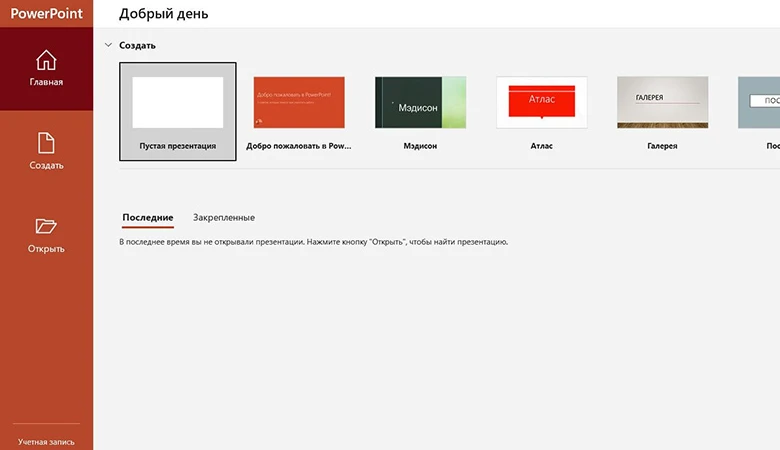Click the Открыть folder icon
This screenshot has height=450, width=780.
pos(46,226)
